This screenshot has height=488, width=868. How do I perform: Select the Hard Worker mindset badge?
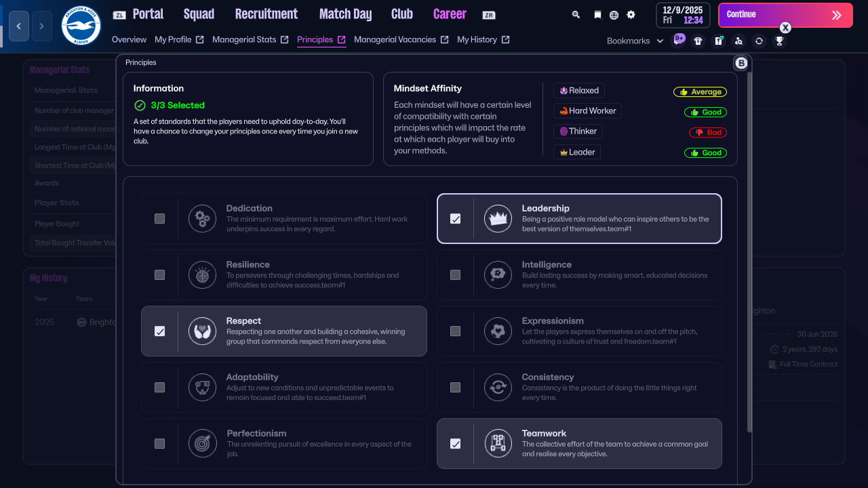[587, 110]
